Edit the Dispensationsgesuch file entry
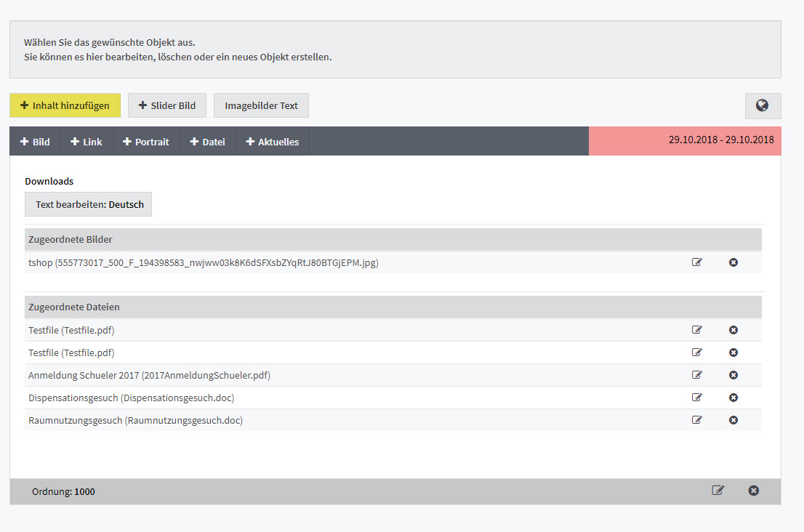Viewport: 804px width, 532px height. click(x=696, y=398)
